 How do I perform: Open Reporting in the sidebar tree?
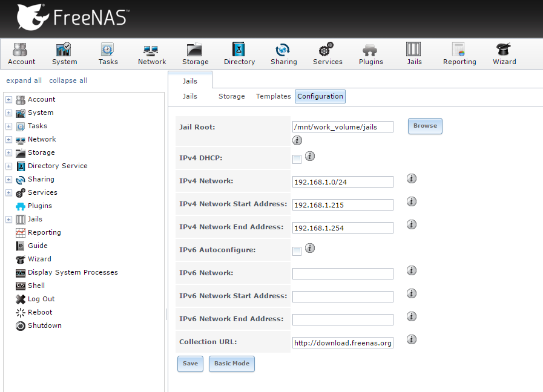(38, 232)
